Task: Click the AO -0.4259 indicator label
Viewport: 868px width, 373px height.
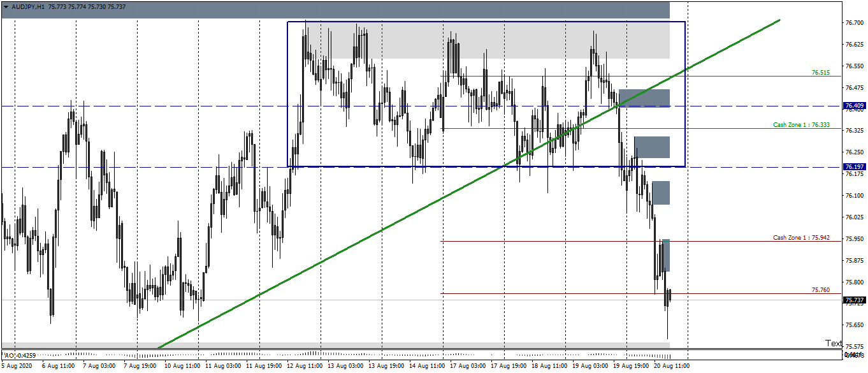Action: 19,355
